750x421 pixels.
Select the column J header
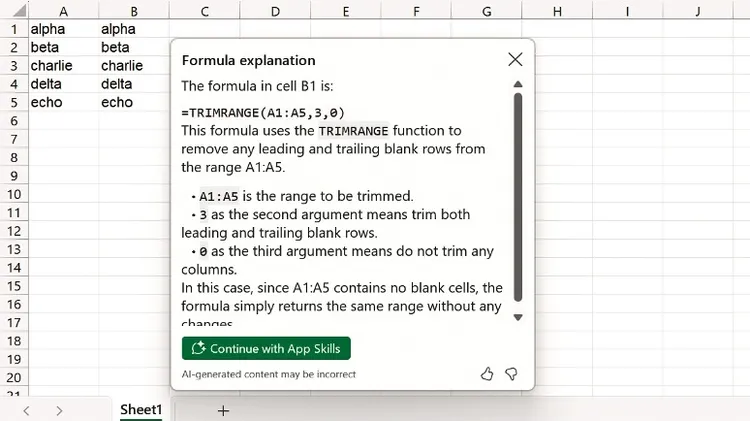[x=697, y=11]
